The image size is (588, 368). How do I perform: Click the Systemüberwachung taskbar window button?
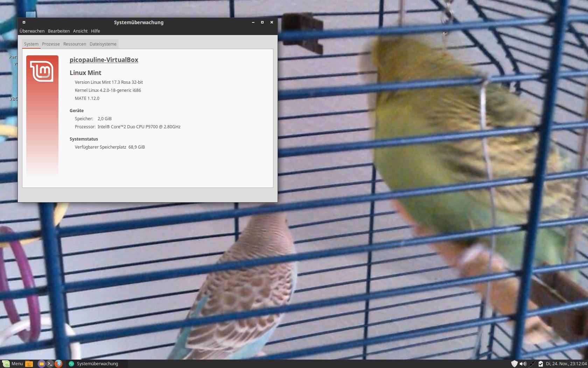click(x=94, y=364)
